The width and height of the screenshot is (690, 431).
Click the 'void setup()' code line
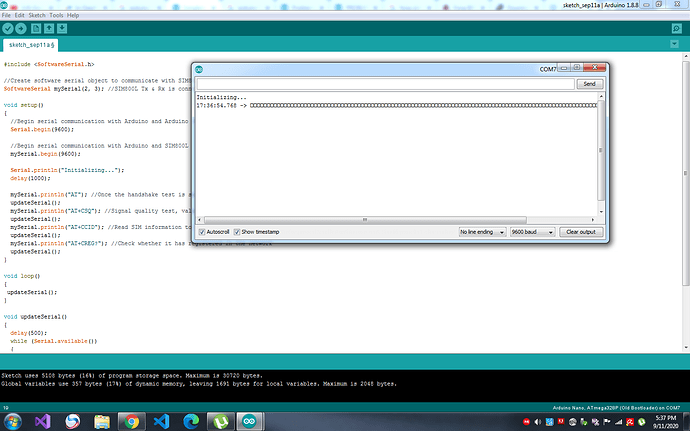24,105
